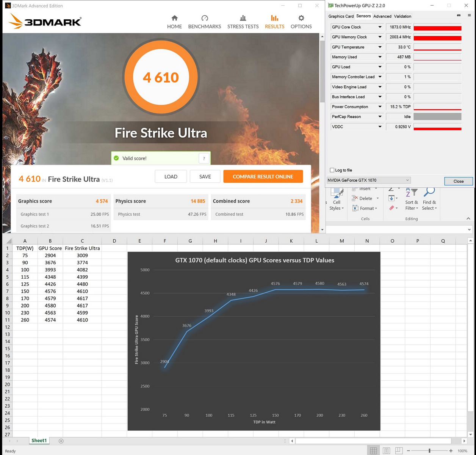Viewport: 476px width, 455px height.
Task: Add a new sheet with plus icon
Action: click(61, 441)
